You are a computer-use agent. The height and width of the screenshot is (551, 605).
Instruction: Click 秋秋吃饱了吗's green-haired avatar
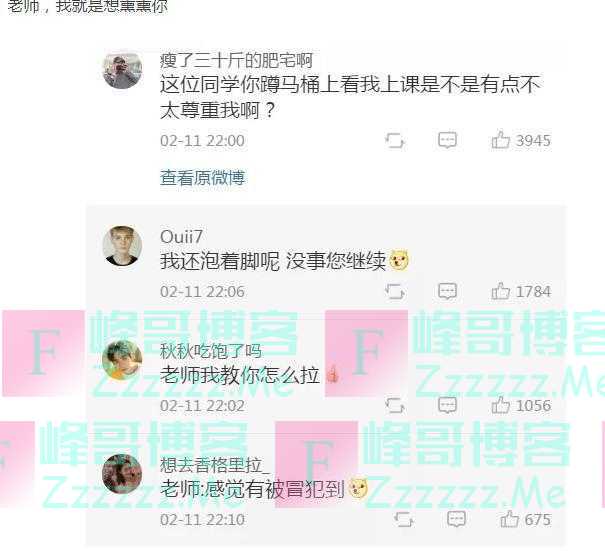click(x=122, y=360)
